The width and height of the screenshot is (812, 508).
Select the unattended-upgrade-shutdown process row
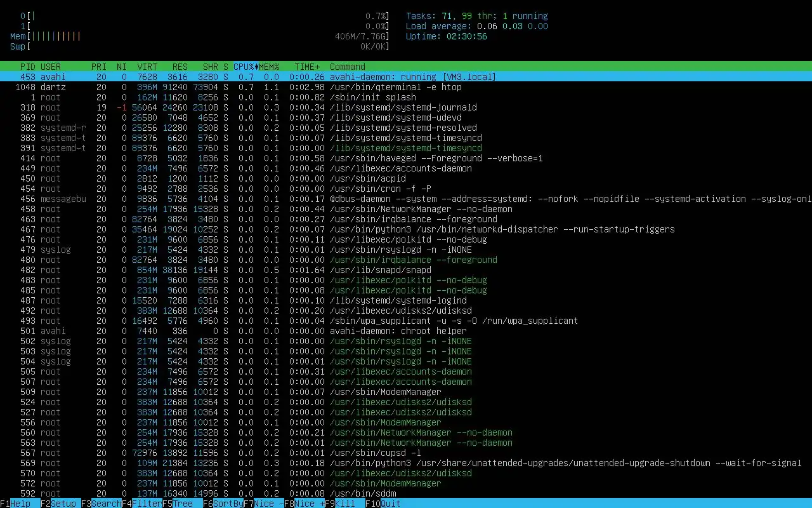click(x=406, y=463)
